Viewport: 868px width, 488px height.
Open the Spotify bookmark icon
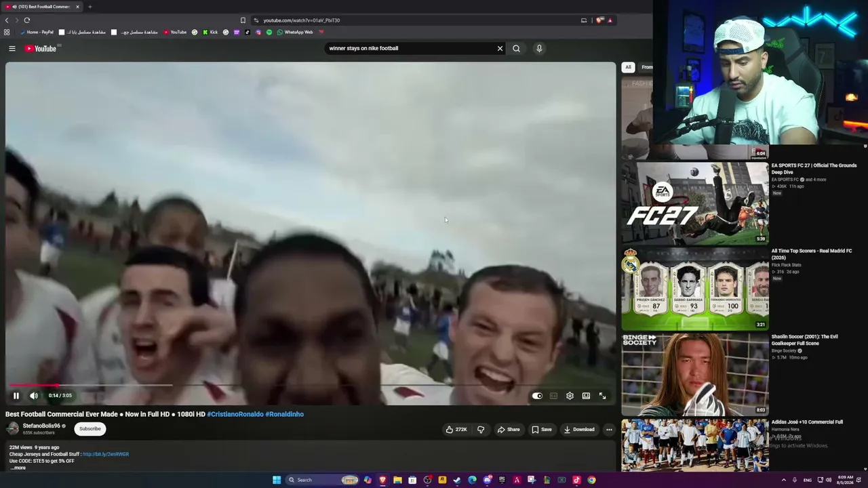pyautogui.click(x=269, y=32)
